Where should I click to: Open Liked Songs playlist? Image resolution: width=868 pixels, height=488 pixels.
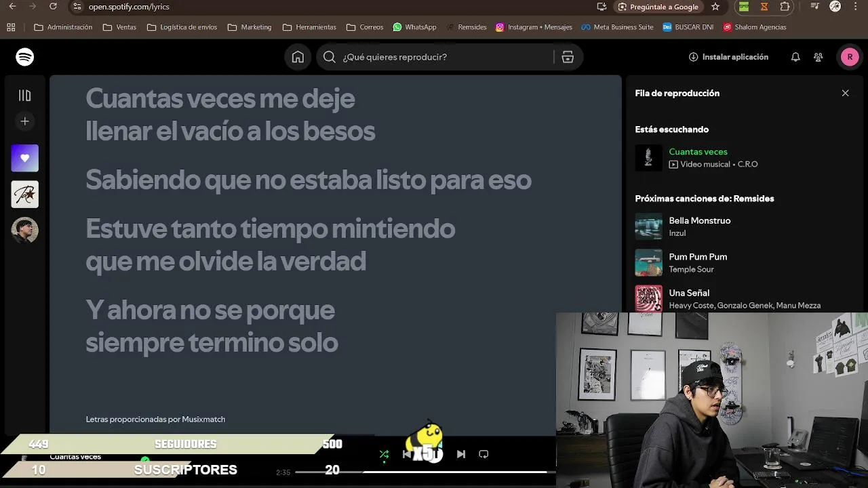tap(25, 158)
